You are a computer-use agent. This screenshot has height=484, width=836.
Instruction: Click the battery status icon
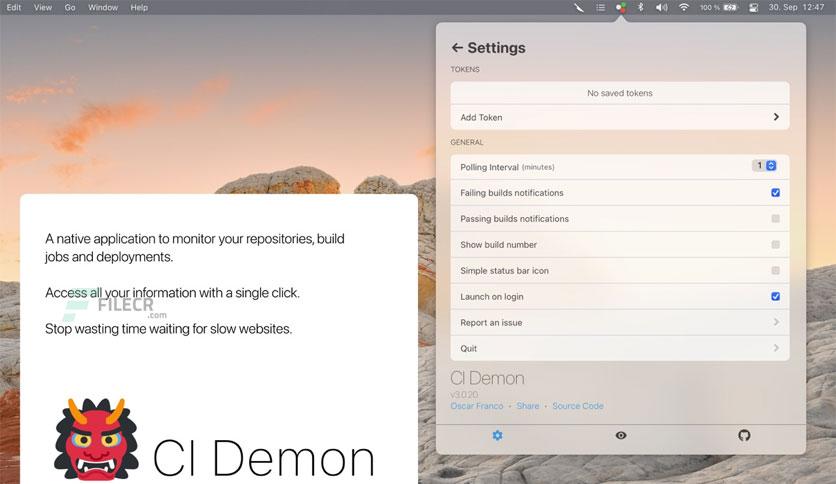click(x=730, y=7)
